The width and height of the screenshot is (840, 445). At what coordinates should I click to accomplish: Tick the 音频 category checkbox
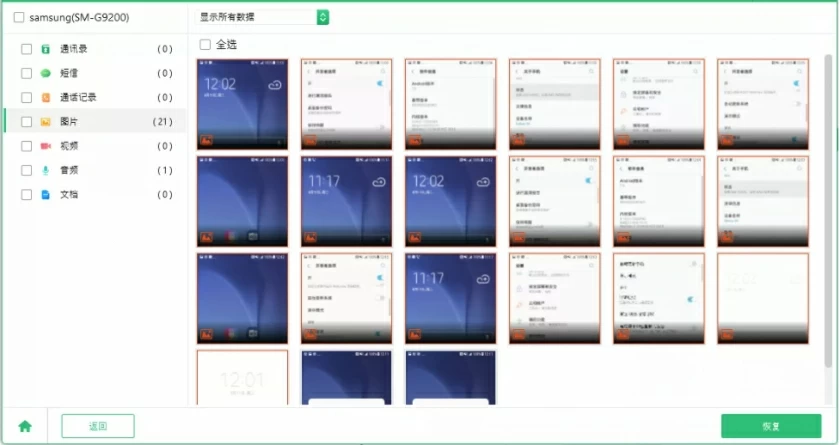[26, 170]
